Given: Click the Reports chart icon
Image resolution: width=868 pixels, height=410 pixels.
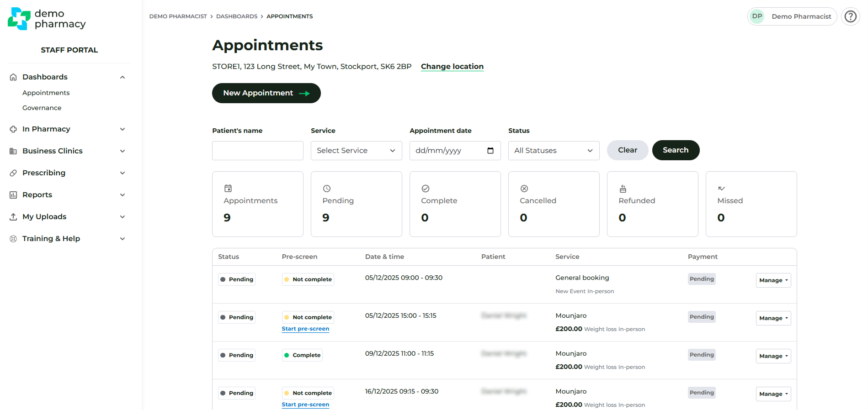Looking at the screenshot, I should click(x=13, y=195).
